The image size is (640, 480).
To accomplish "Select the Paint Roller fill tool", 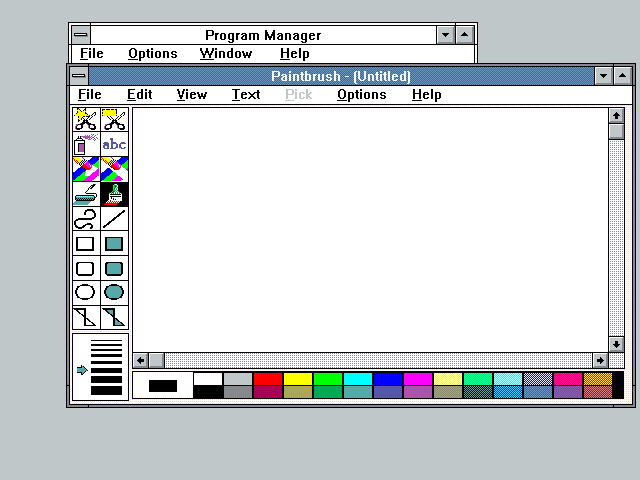I will (86, 194).
